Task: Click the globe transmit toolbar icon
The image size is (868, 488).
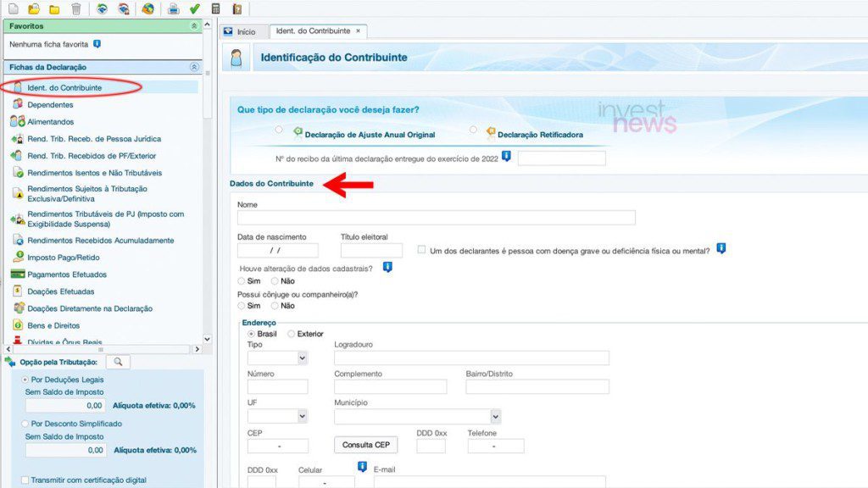Action: pyautogui.click(x=147, y=8)
